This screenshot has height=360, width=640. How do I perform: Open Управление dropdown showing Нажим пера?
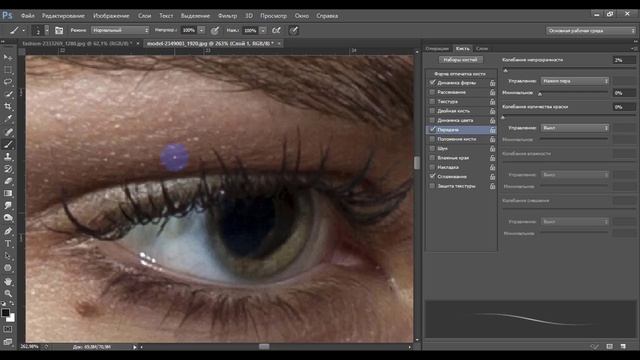coord(575,81)
